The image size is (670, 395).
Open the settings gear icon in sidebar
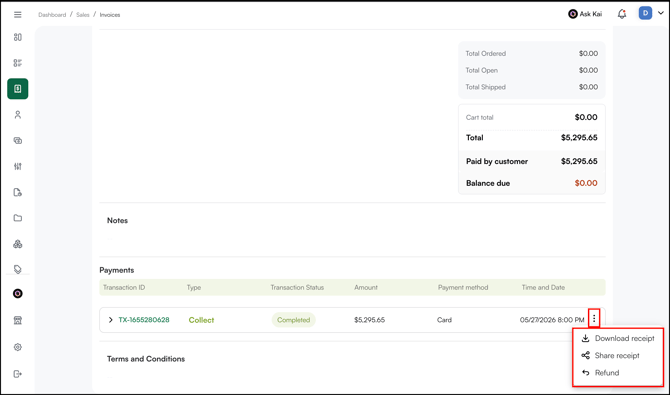click(18, 347)
